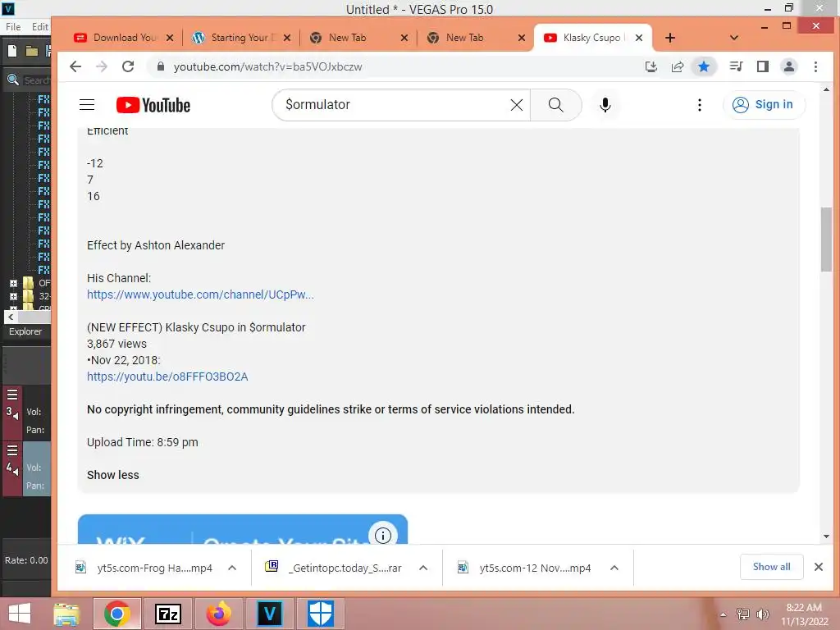Click the Sign in button

764,104
